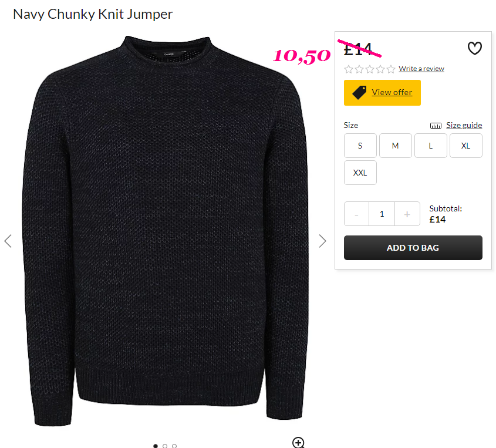This screenshot has height=448, width=496.
Task: Click the magnifier zoom icon under image
Action: click(x=298, y=442)
